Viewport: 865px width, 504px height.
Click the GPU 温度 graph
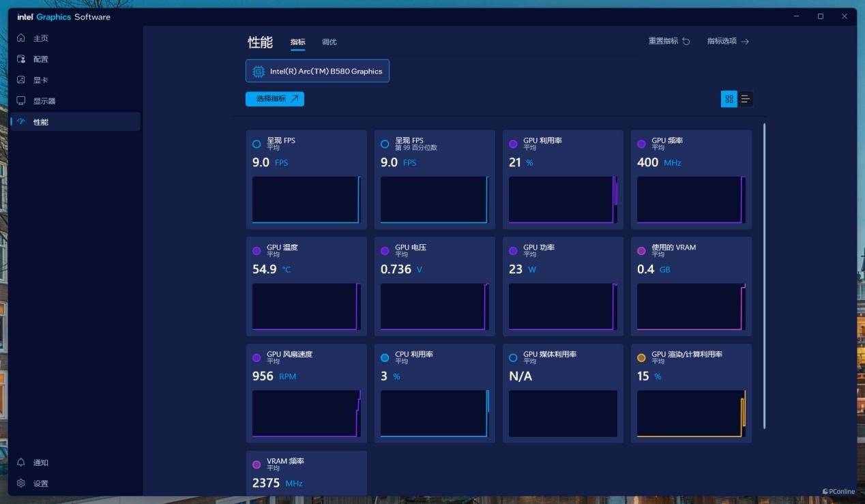pyautogui.click(x=306, y=307)
